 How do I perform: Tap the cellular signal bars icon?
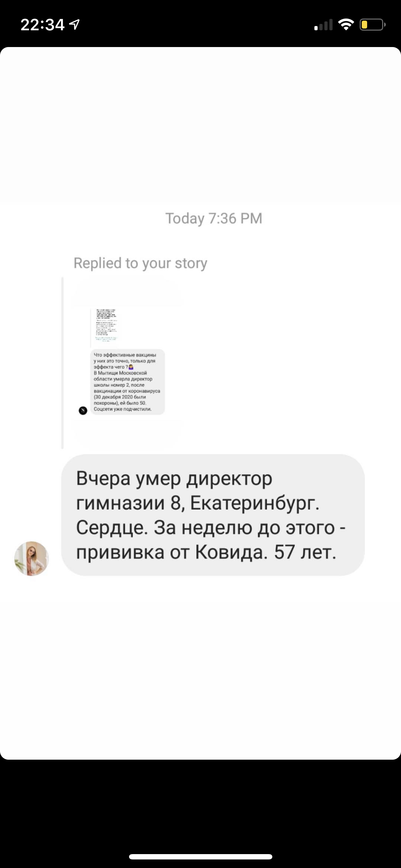coord(323,25)
